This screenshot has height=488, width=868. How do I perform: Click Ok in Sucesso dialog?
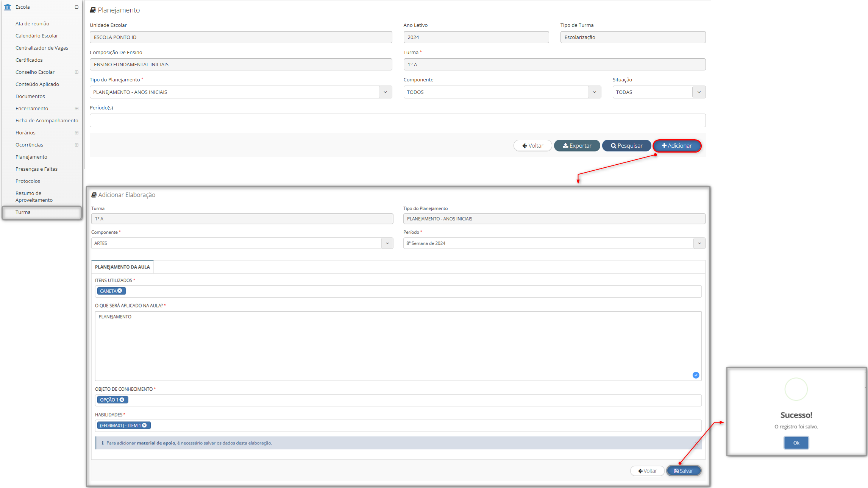pos(796,443)
